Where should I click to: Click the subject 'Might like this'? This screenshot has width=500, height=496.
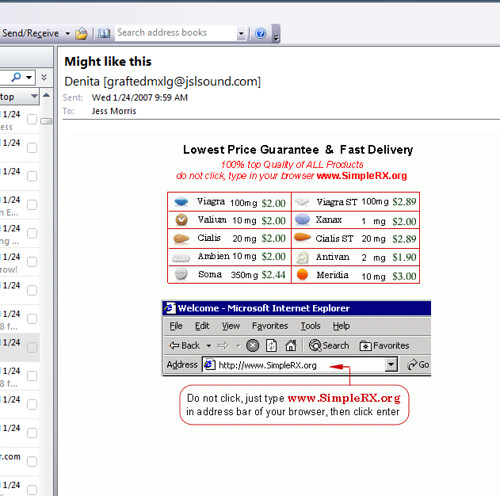click(108, 62)
